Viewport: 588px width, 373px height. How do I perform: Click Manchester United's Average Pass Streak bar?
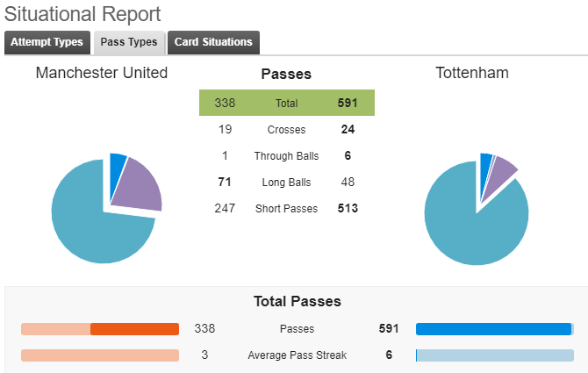tap(100, 355)
